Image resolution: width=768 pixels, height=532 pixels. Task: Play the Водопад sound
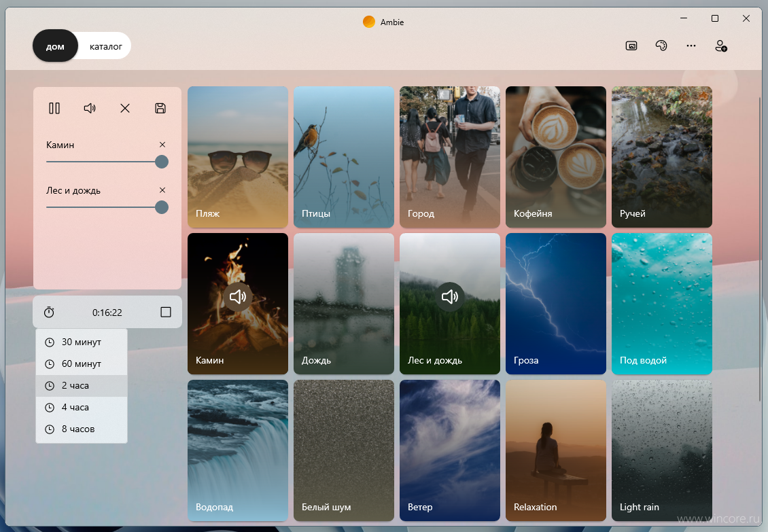click(238, 450)
